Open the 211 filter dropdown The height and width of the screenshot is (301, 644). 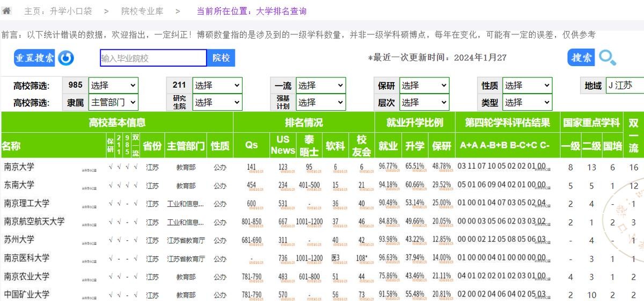coord(217,85)
